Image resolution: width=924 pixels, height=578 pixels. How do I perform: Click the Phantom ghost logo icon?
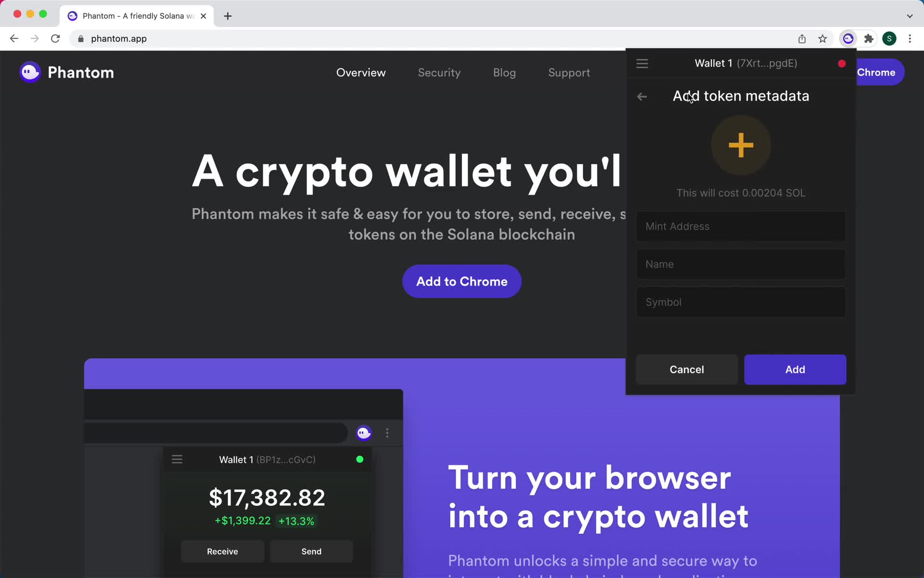(30, 72)
